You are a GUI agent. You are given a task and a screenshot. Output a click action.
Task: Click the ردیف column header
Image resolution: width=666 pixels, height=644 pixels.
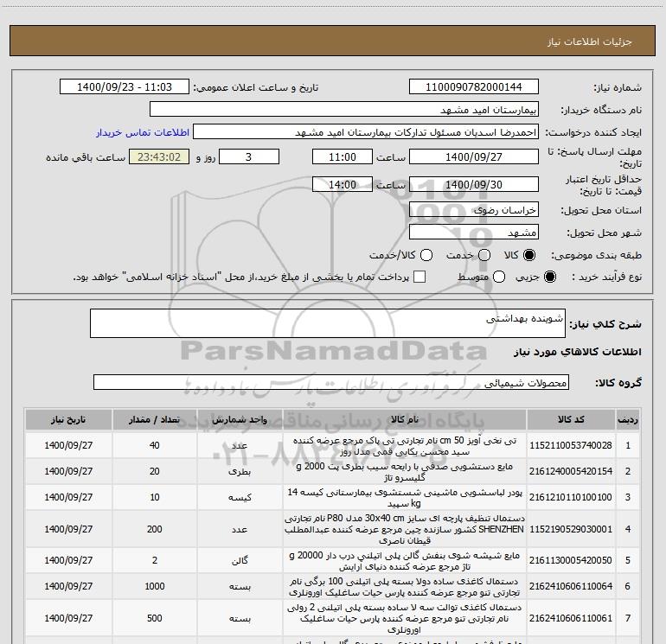click(628, 420)
